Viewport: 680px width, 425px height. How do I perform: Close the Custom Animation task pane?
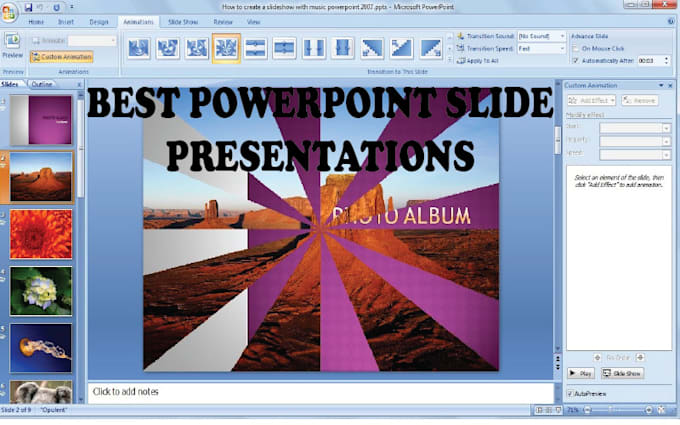671,86
